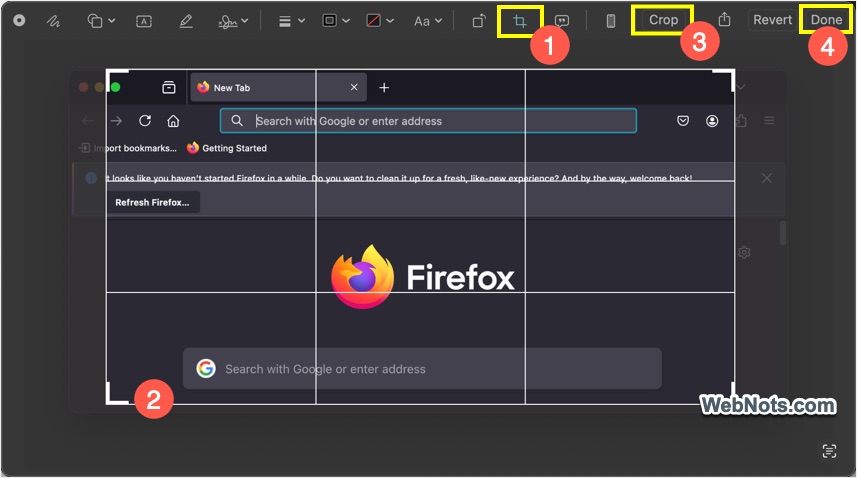The width and height of the screenshot is (857, 478).
Task: Click the Import bookmarks link
Action: click(x=128, y=148)
